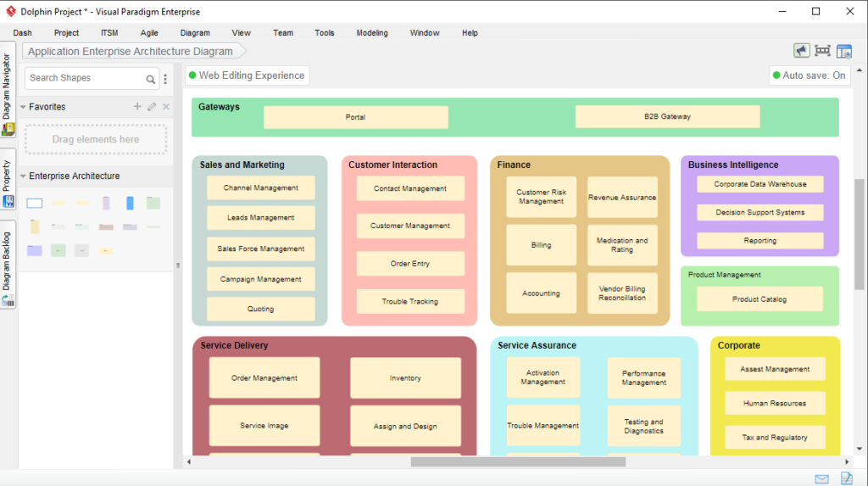Open the panel layout switcher icon
This screenshot has height=486, width=868.
[844, 51]
